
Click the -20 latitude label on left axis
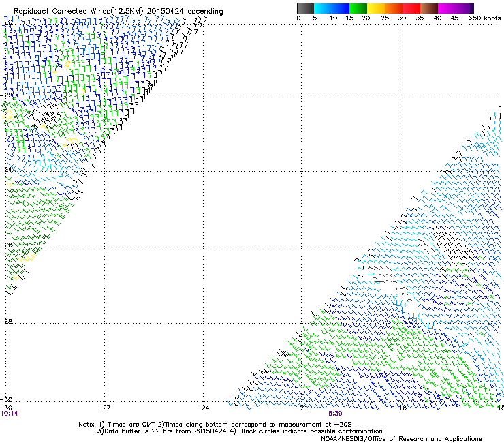click(x=6, y=22)
